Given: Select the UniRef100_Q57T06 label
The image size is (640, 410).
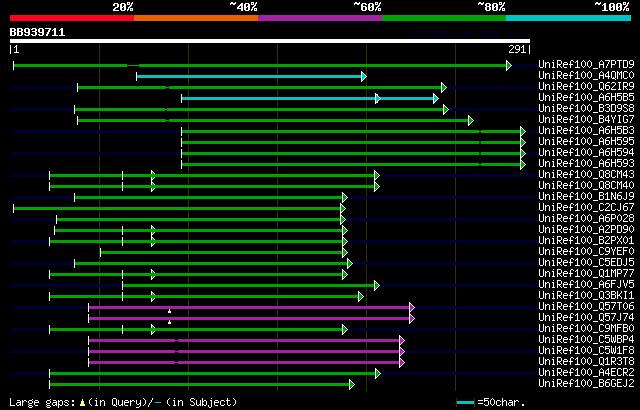Looking at the screenshot, I should (586, 307).
